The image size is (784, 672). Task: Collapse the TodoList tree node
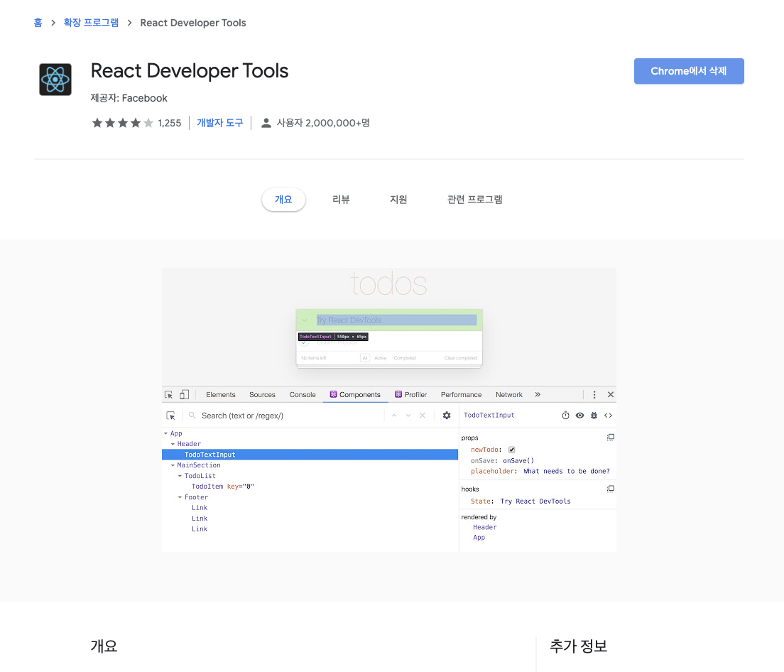point(180,476)
